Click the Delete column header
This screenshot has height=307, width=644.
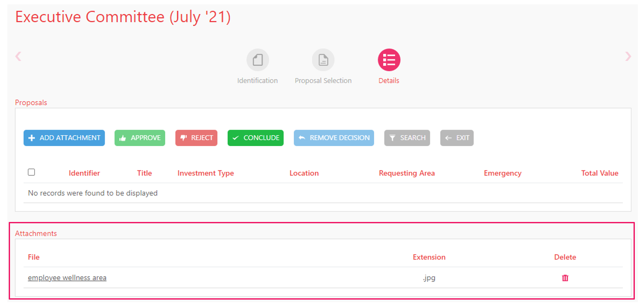coord(565,257)
